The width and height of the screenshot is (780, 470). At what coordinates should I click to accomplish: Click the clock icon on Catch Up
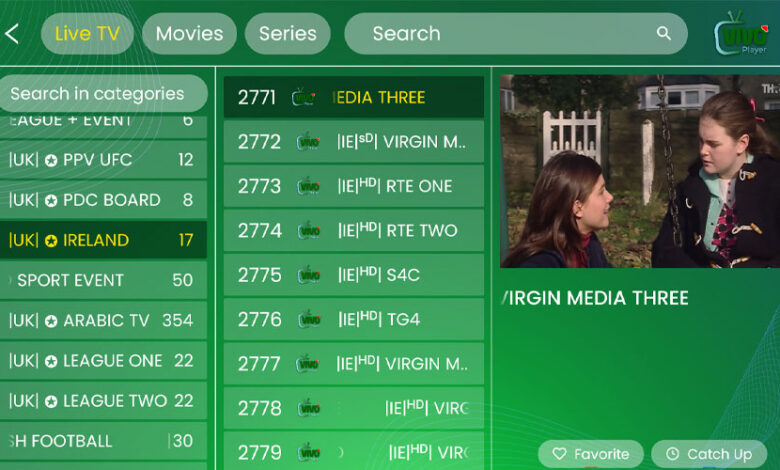click(x=672, y=454)
